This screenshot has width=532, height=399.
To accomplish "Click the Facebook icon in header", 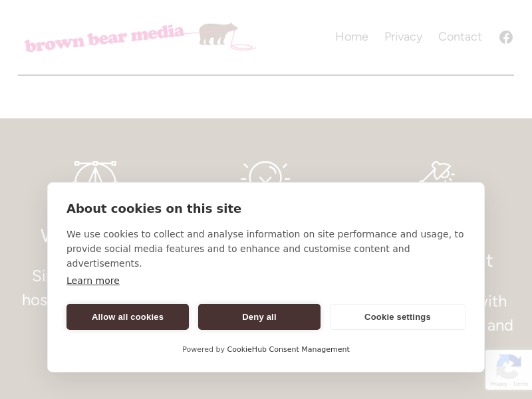I will (x=506, y=37).
